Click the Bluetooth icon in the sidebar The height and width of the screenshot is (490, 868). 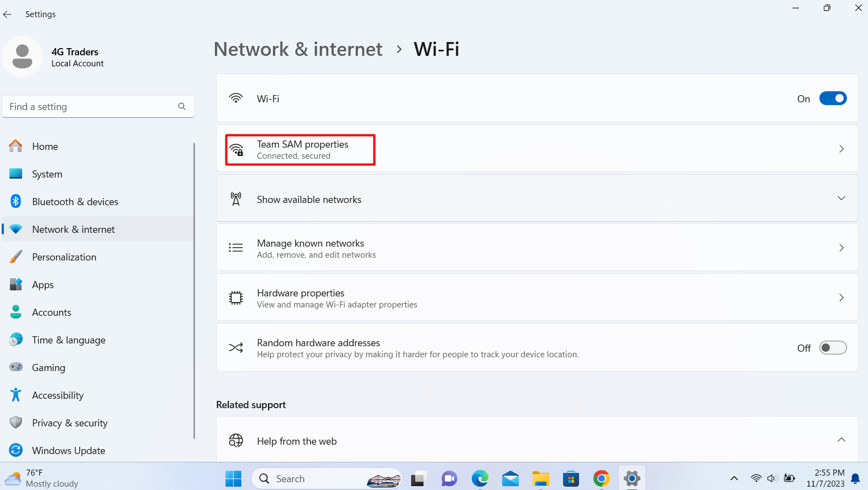(16, 201)
